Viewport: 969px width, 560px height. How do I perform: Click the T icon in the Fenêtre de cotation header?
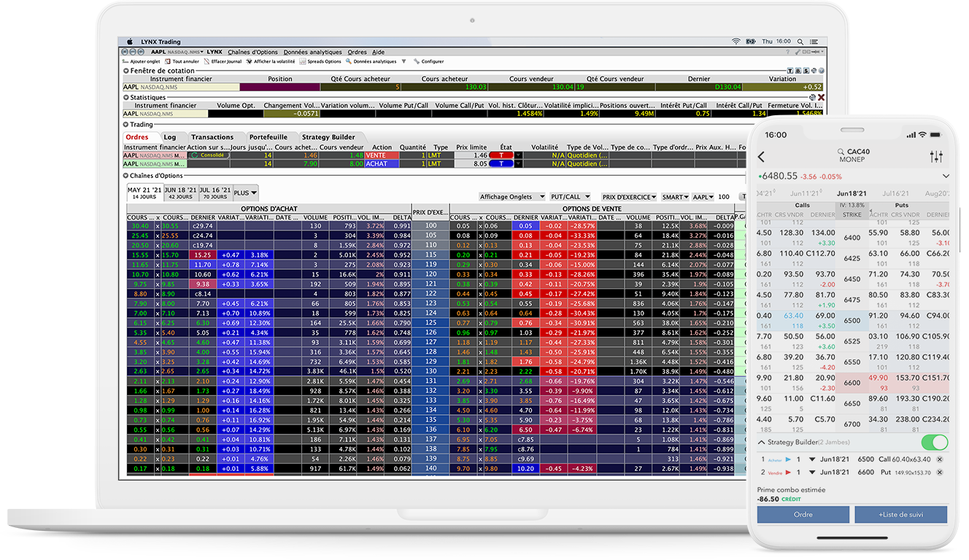[x=790, y=71]
